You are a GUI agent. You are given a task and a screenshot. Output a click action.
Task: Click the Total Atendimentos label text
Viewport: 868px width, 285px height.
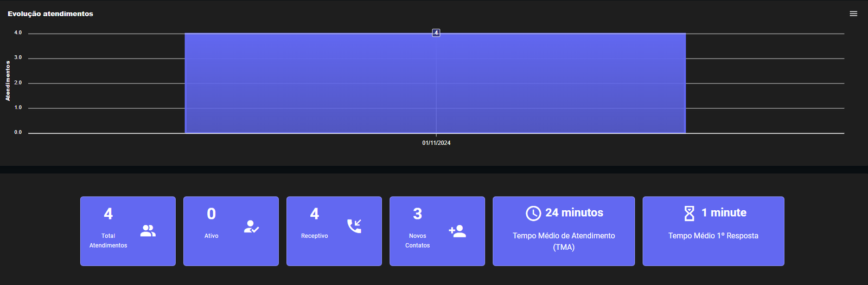108,241
